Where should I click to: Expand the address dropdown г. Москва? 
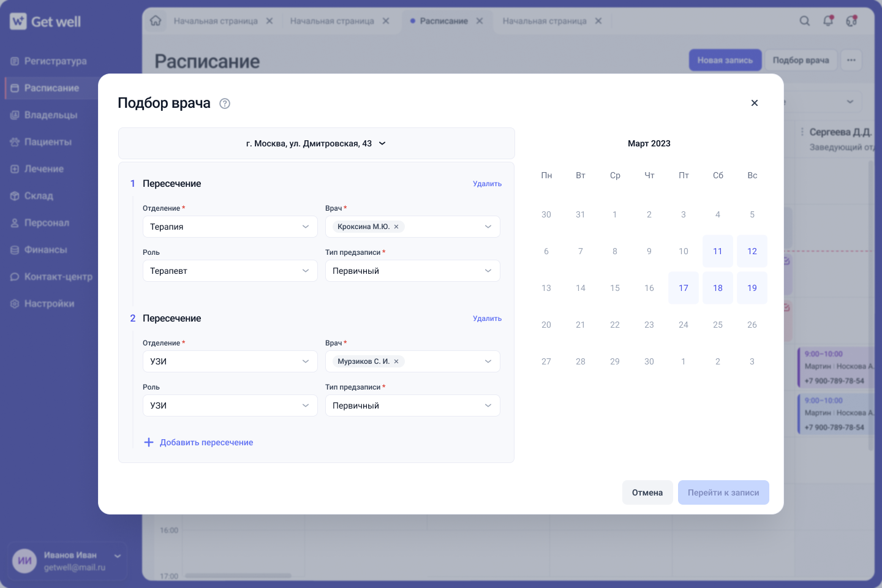pyautogui.click(x=316, y=143)
